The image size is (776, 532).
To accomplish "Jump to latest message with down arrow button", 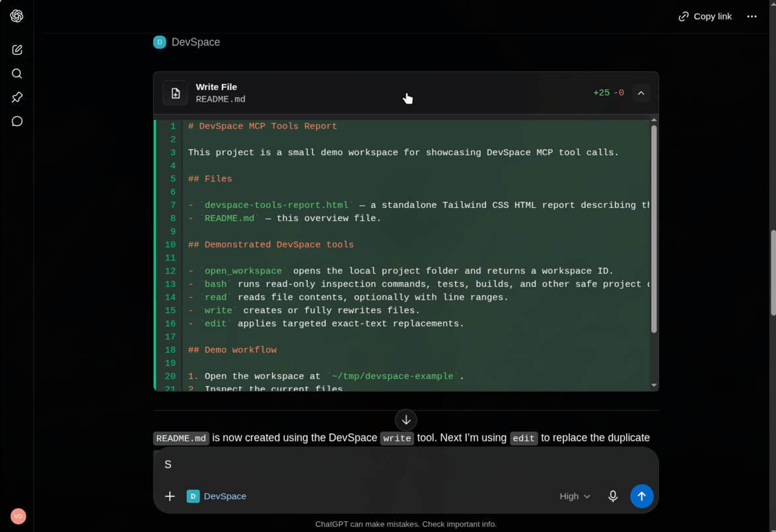I will click(x=406, y=420).
